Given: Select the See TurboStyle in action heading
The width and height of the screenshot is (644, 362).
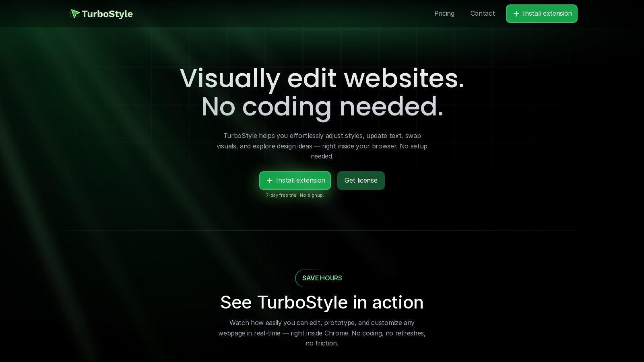Looking at the screenshot, I should click(x=322, y=302).
